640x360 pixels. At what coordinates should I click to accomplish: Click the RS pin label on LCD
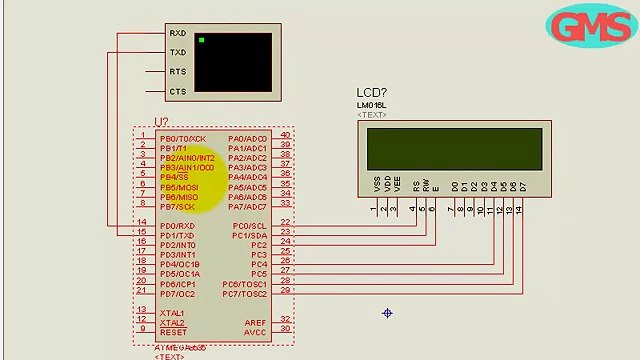click(416, 187)
